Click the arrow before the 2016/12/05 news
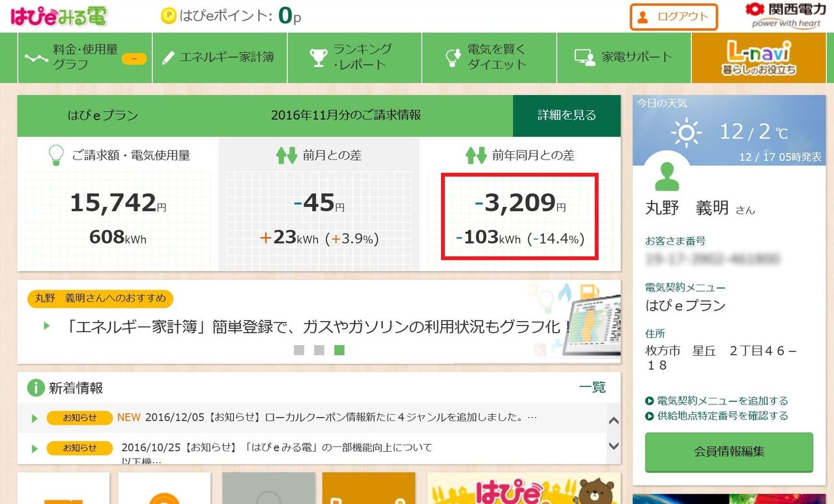Screen dimensions: 834x504 (35, 418)
